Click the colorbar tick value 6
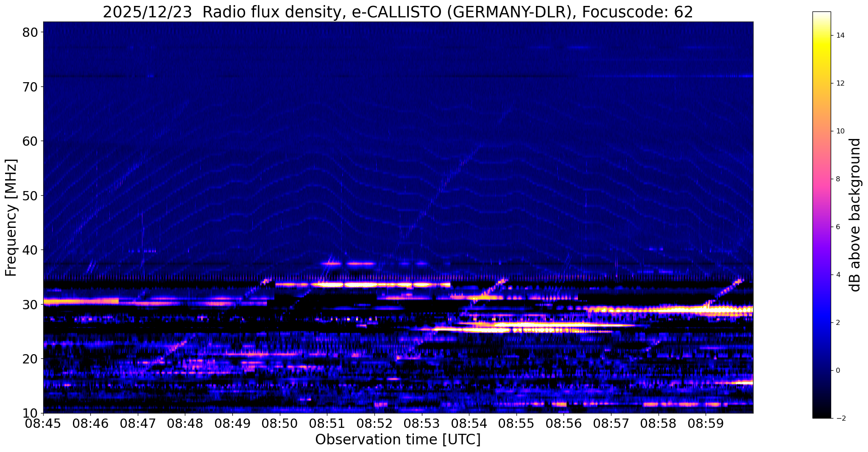This screenshot has width=868, height=452. [837, 227]
